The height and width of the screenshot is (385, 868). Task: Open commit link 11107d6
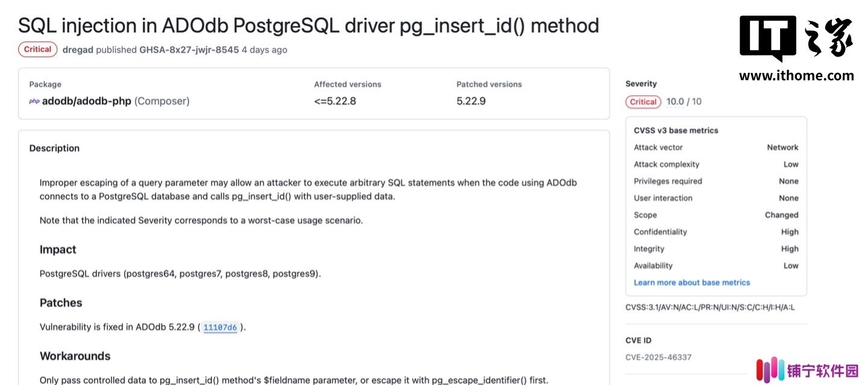pos(220,328)
